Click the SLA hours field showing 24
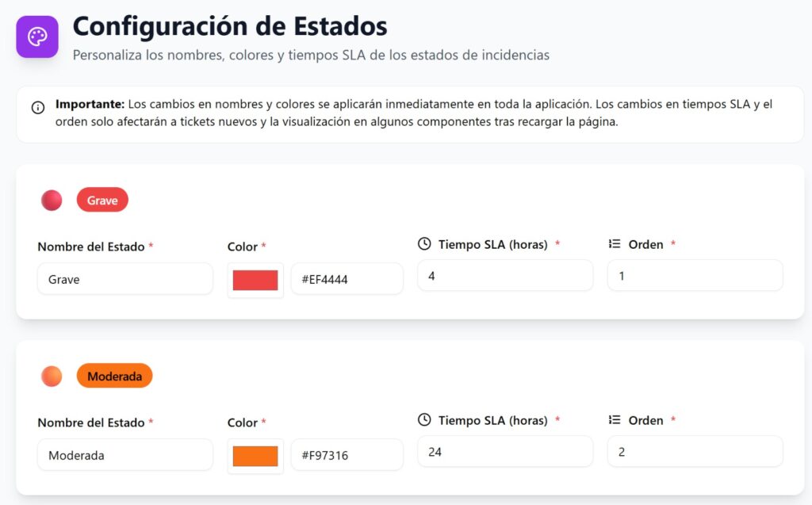812x505 pixels. tap(505, 452)
